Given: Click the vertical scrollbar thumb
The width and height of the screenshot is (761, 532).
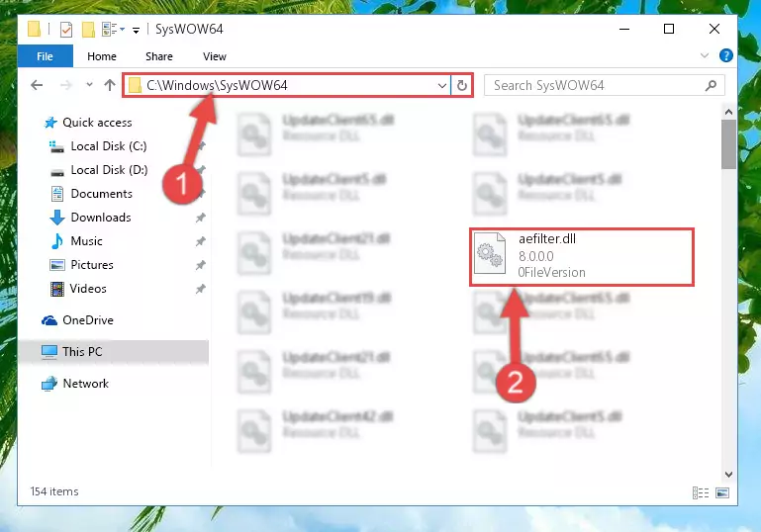Looking at the screenshot, I should pos(728,144).
